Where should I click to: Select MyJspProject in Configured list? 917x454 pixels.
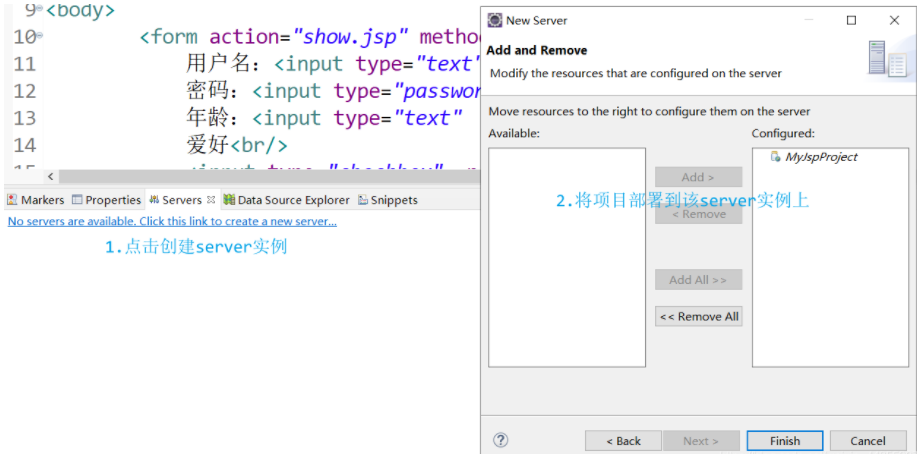click(x=821, y=157)
